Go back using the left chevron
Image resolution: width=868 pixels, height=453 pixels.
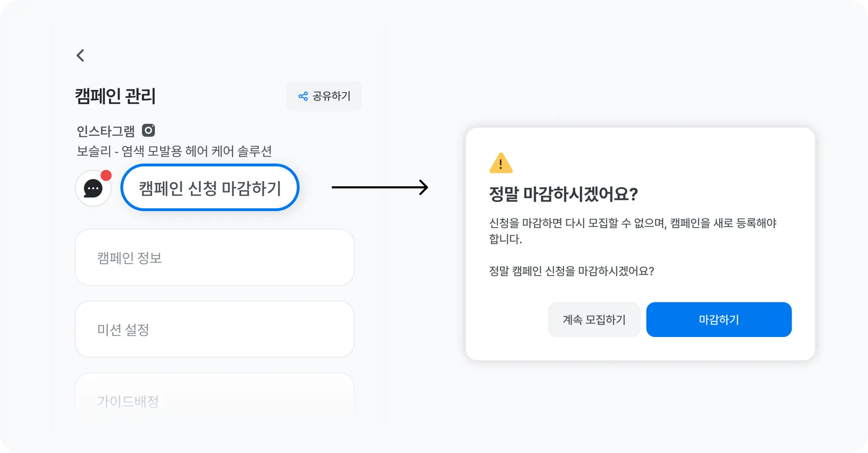(x=81, y=55)
